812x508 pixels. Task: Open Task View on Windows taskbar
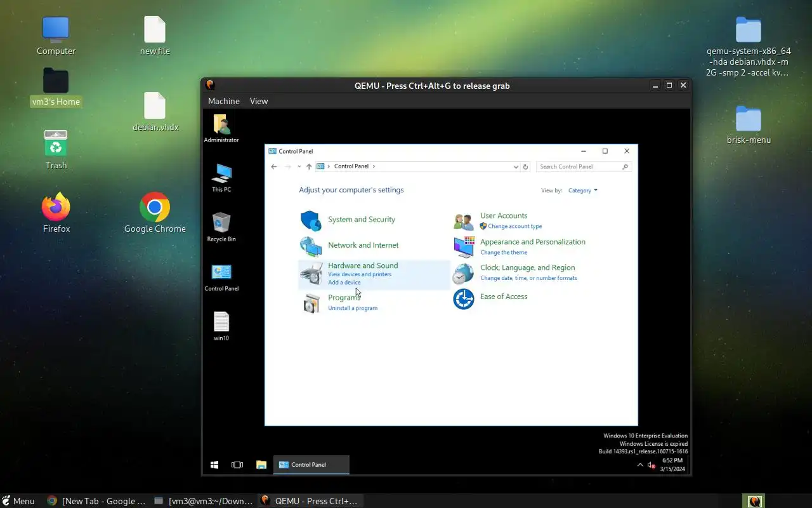pyautogui.click(x=237, y=465)
